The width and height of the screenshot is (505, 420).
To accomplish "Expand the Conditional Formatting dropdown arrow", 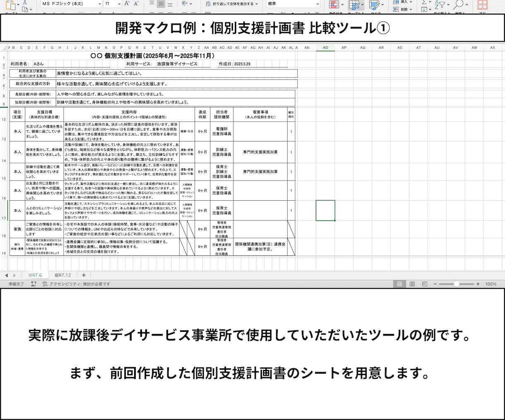I will (x=342, y=5).
